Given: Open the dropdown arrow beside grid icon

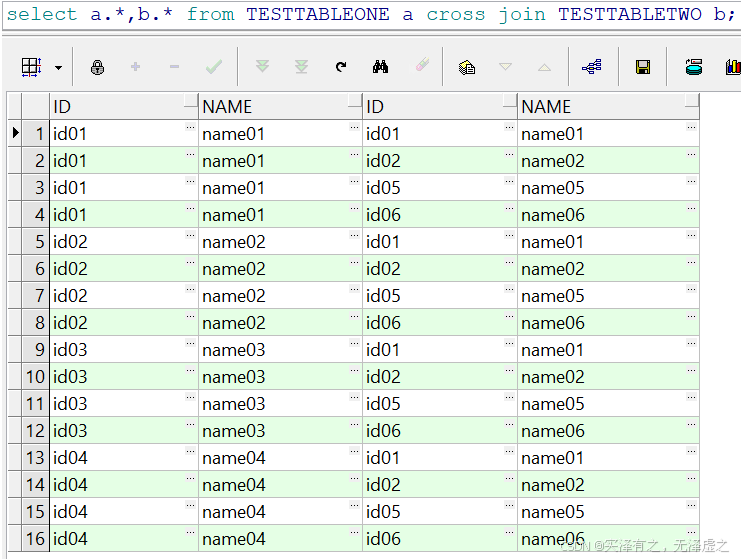Looking at the screenshot, I should pos(58,68).
